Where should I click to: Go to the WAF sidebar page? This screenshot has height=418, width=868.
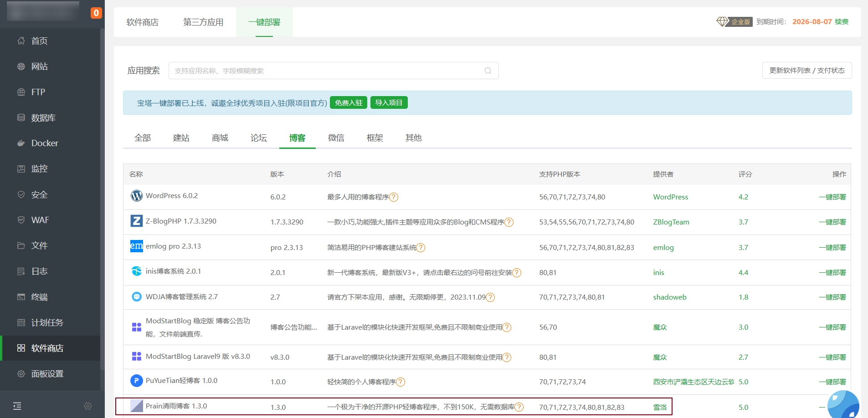40,220
